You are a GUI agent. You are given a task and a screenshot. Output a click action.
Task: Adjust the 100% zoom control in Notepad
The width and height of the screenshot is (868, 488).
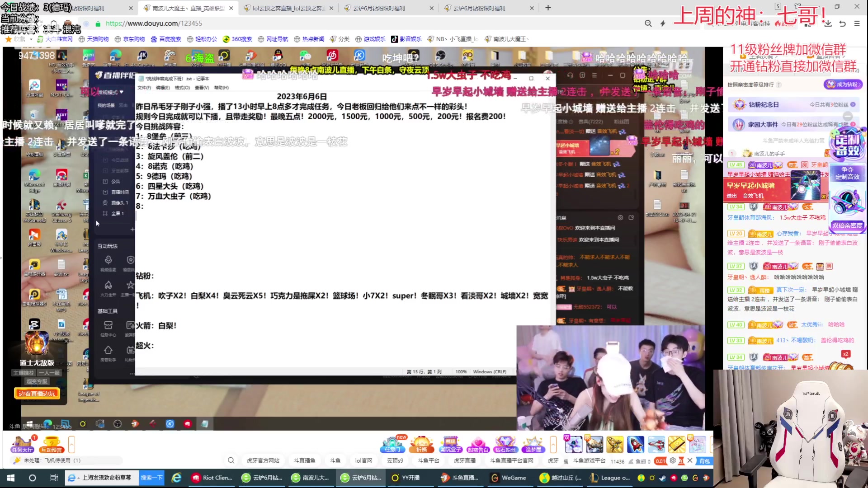(x=461, y=371)
